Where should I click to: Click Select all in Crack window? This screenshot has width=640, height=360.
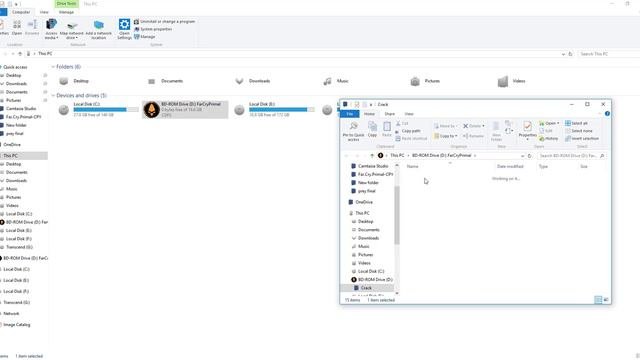(576, 123)
